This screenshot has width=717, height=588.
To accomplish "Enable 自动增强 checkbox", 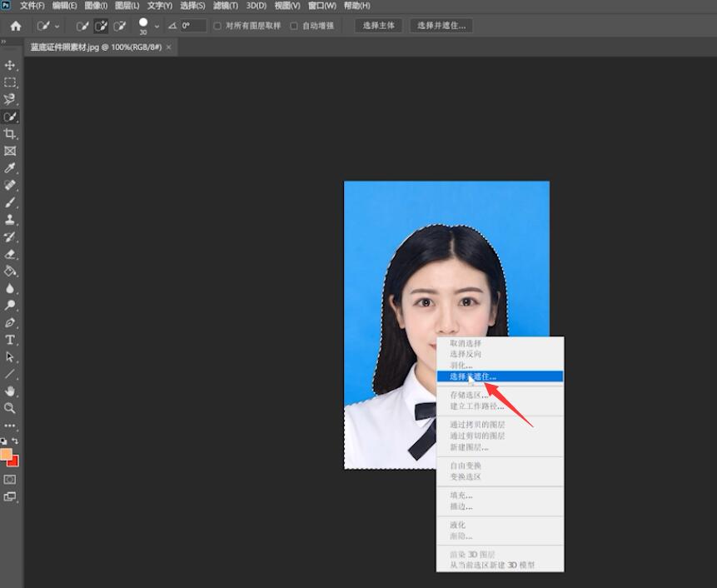I will [294, 26].
